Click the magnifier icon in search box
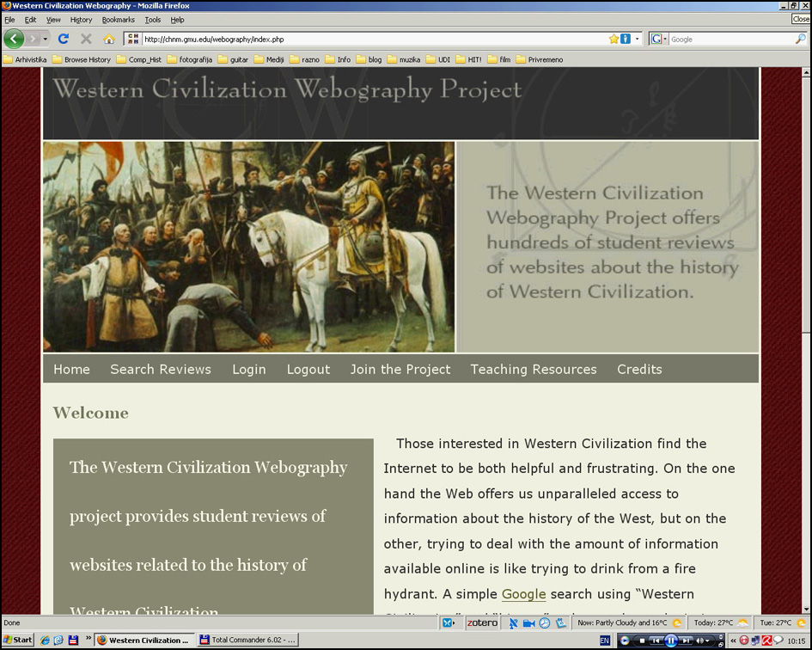 tap(801, 39)
